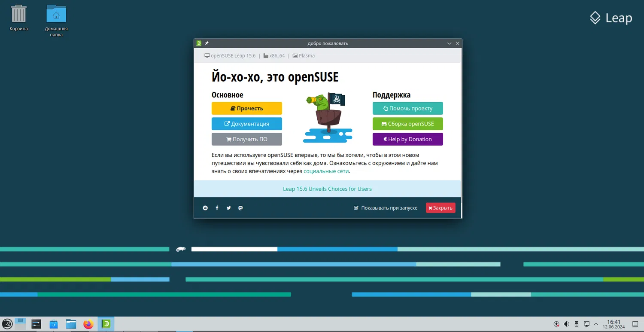Click the purple Help by Donation button
This screenshot has height=332, width=644.
click(x=408, y=139)
